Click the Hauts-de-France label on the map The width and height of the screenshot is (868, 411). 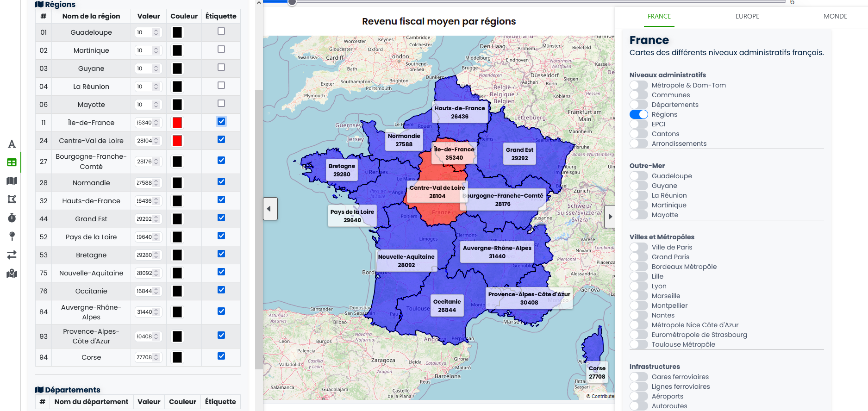pos(460,112)
